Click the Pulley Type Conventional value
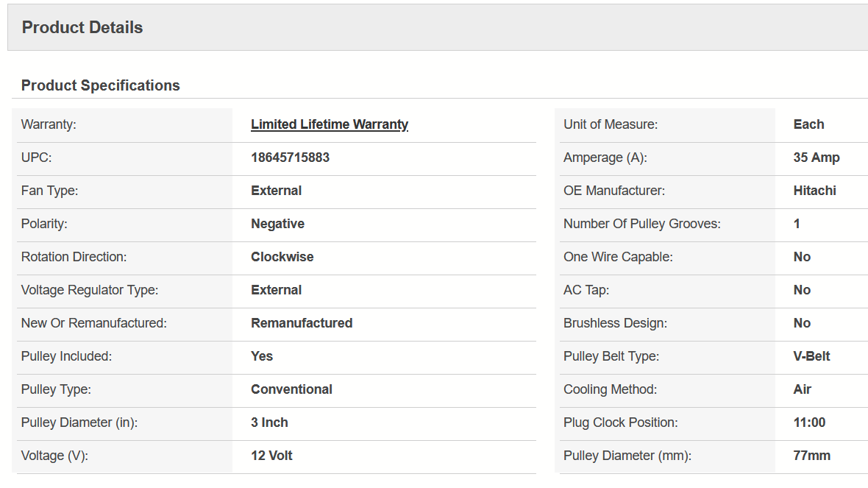The width and height of the screenshot is (868, 488). (291, 389)
